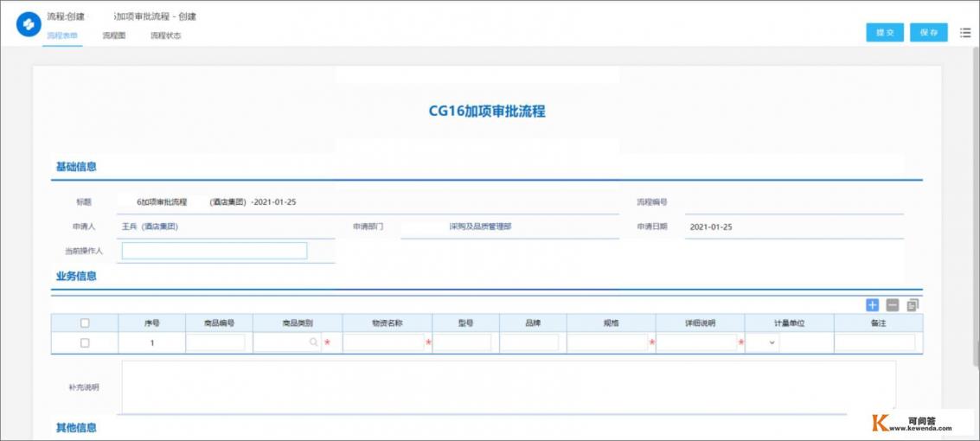
Task: Open the list menu icon beside 保存
Action: click(x=965, y=33)
